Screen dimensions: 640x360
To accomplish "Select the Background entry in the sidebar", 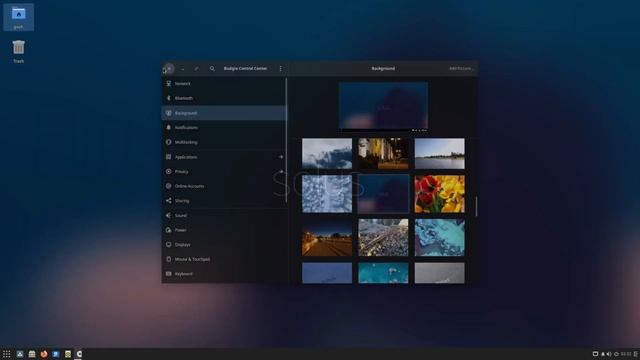I will click(x=224, y=113).
